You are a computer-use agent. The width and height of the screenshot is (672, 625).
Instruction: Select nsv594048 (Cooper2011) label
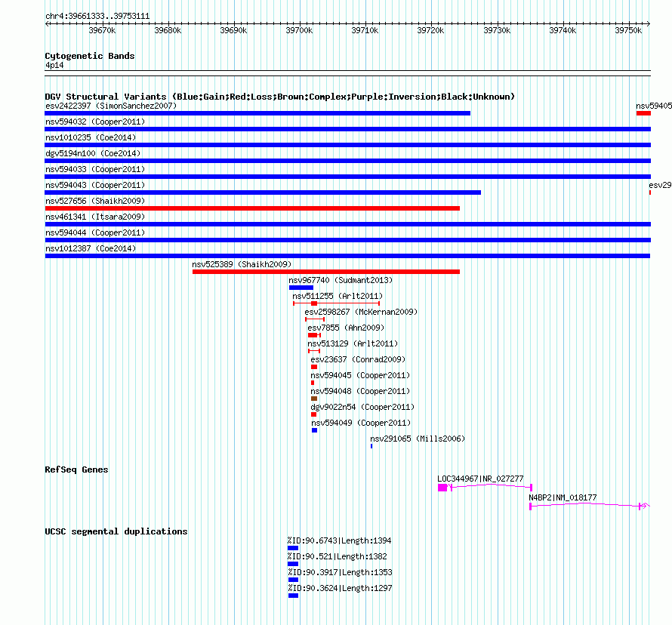point(360,391)
